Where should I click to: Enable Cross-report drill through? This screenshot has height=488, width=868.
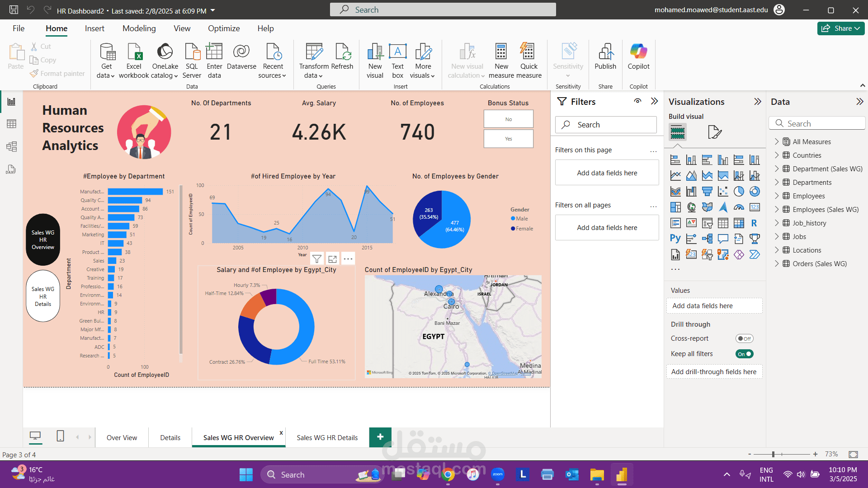coord(744,338)
